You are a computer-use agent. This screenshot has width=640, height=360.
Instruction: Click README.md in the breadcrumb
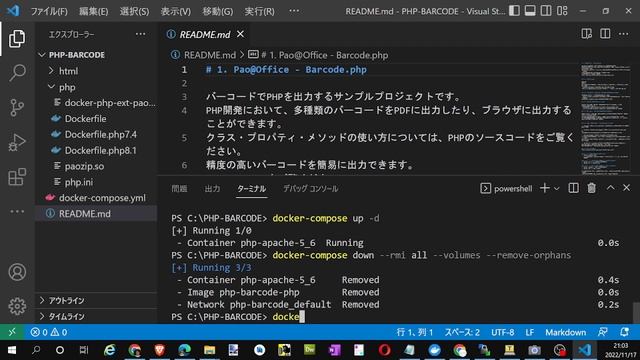click(x=209, y=55)
